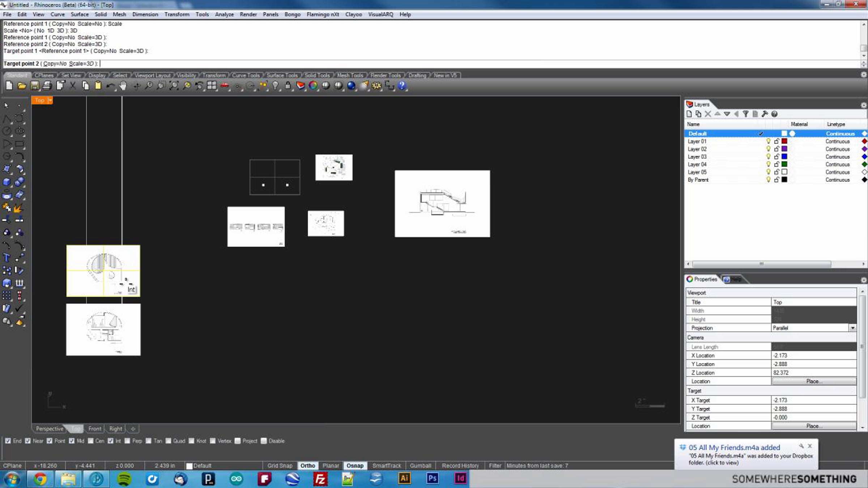Click Layer 01 red color swatch
This screenshot has width=868, height=488.
pyautogui.click(x=784, y=141)
